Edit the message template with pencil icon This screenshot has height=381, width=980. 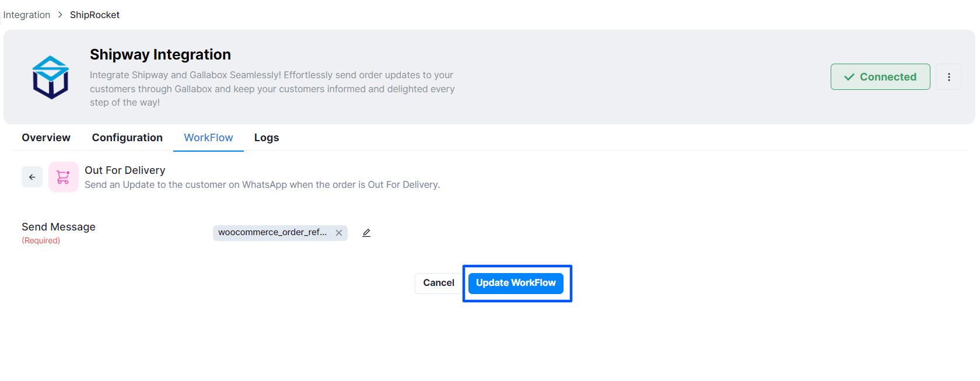(366, 233)
